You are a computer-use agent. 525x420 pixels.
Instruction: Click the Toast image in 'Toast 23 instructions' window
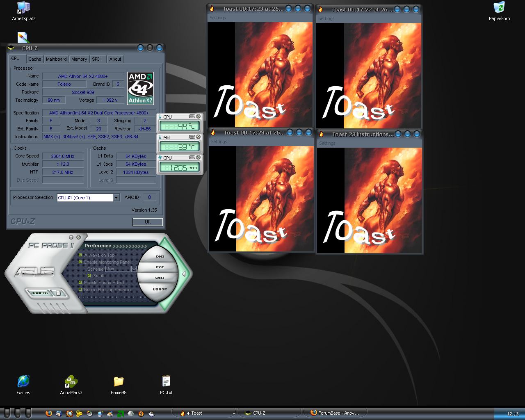(x=369, y=200)
